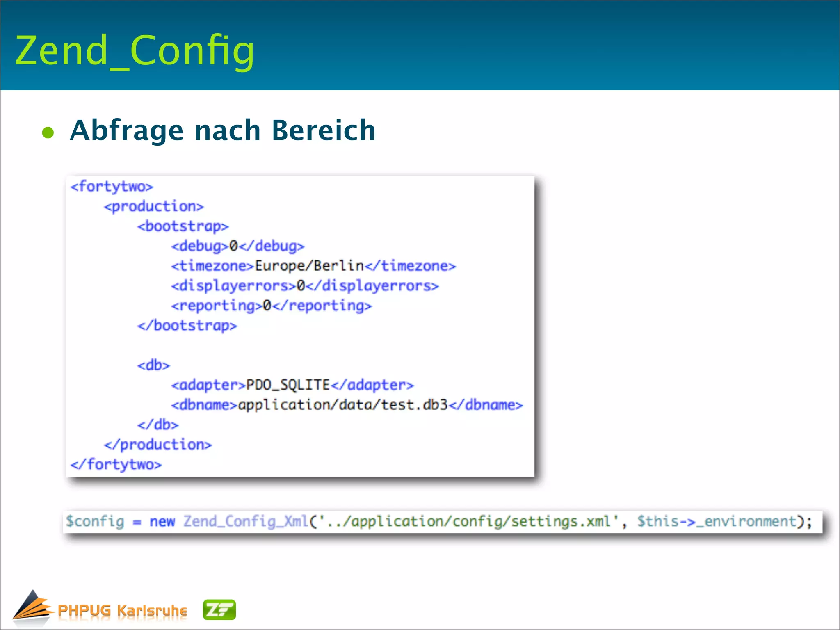Click the adapter value PDO_SQLITE

pos(288,385)
